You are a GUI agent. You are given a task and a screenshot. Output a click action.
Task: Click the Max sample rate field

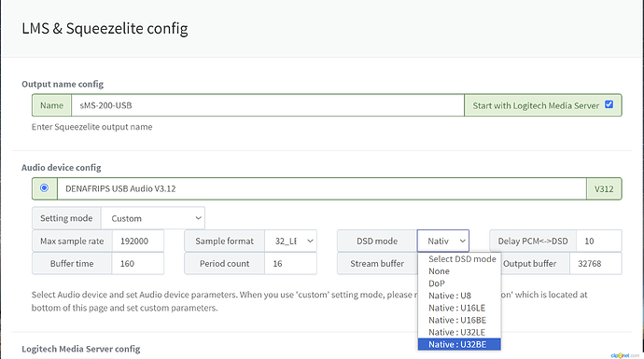(x=138, y=241)
